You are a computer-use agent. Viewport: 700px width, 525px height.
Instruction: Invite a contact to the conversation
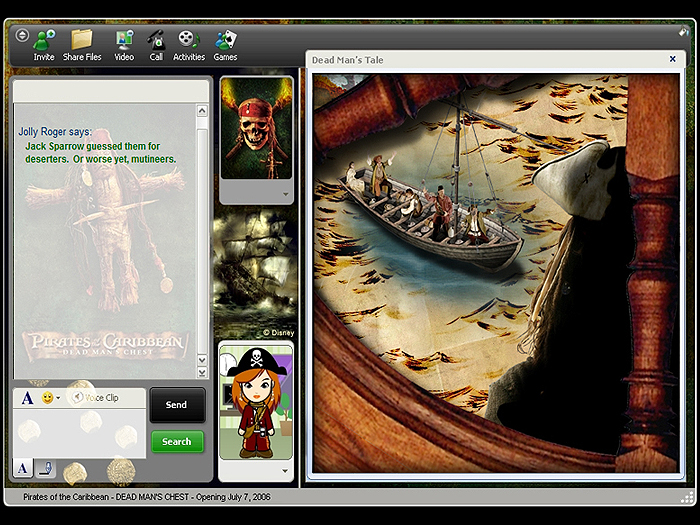(x=44, y=46)
